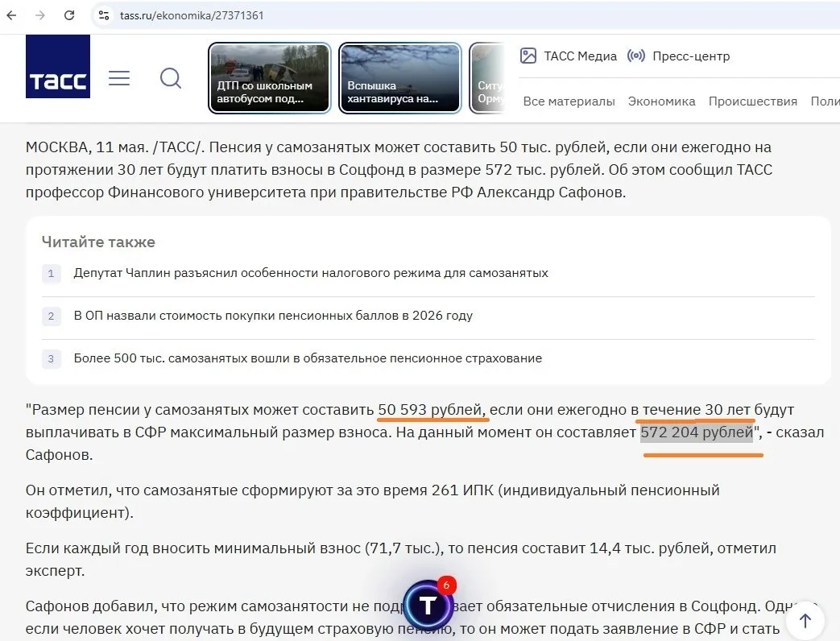The image size is (840, 641).
Task: Open article about deputy Чаплин tax regime
Action: 311,273
